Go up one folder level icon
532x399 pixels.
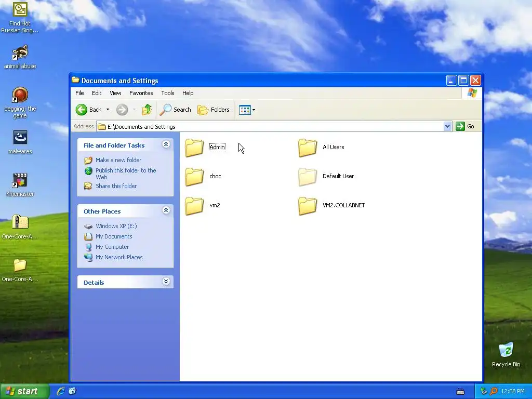[x=147, y=110]
